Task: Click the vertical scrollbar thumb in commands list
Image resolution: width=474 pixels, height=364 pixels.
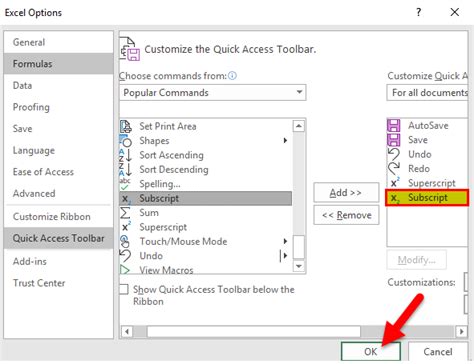Action: tap(299, 247)
